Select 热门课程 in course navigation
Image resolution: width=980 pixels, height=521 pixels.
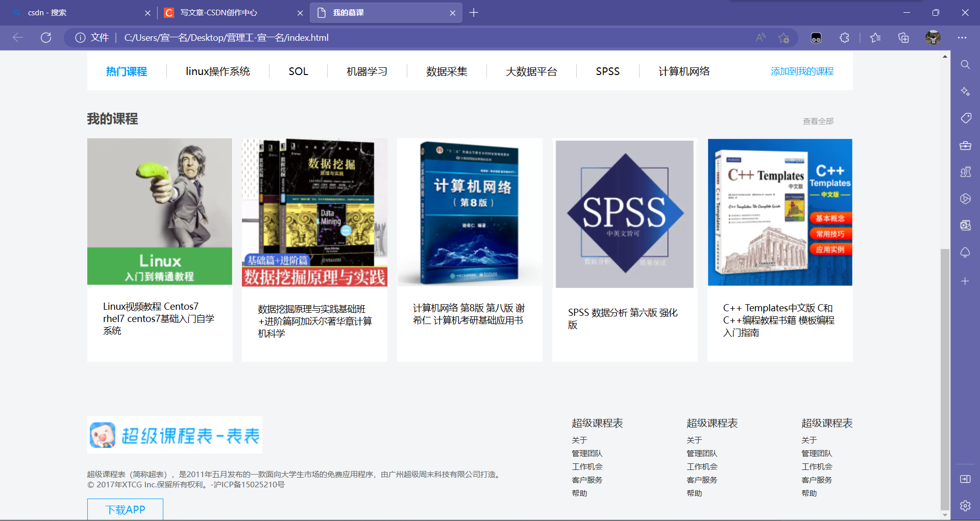126,71
